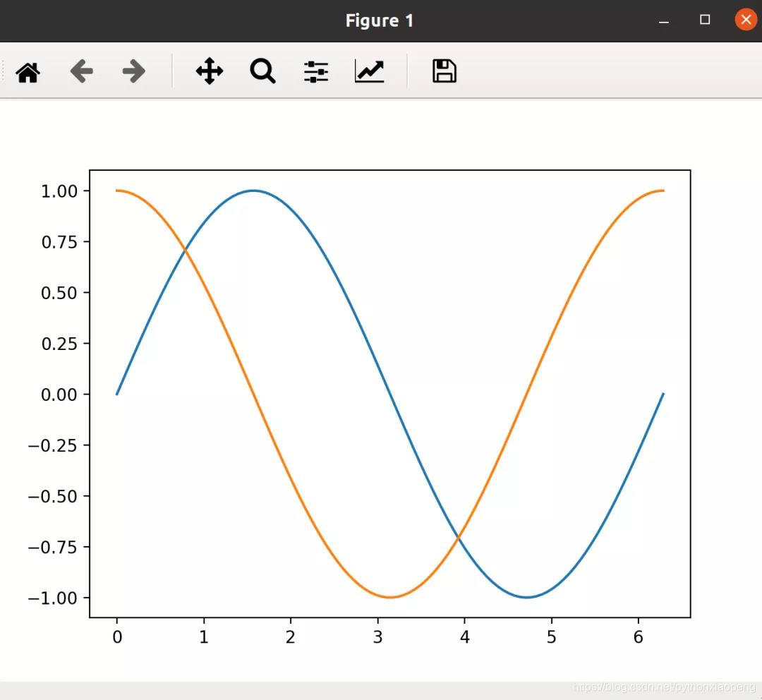Click the blue sine curve at its peak
The image size is (762, 700).
[x=254, y=191]
